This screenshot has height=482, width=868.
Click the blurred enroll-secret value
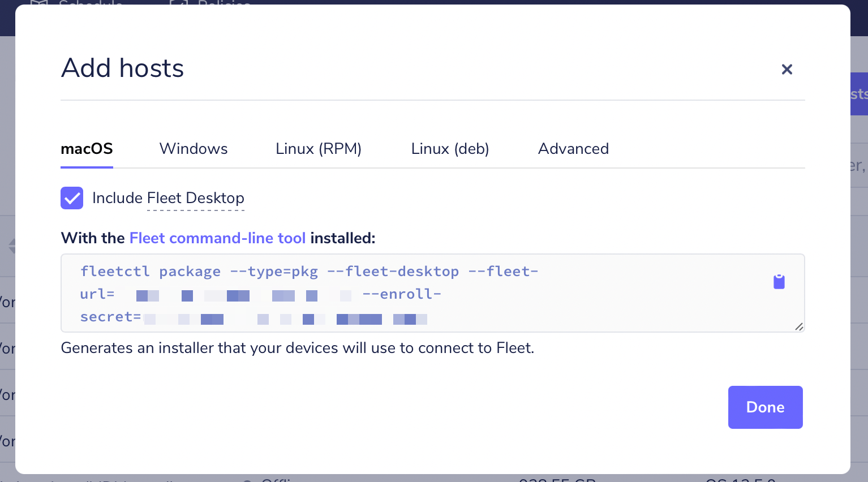click(285, 319)
